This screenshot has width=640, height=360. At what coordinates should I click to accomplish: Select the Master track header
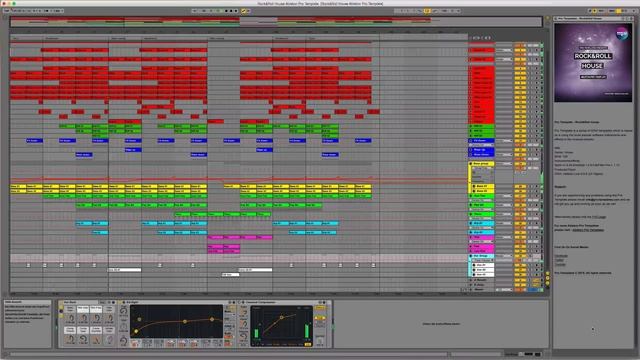(481, 289)
